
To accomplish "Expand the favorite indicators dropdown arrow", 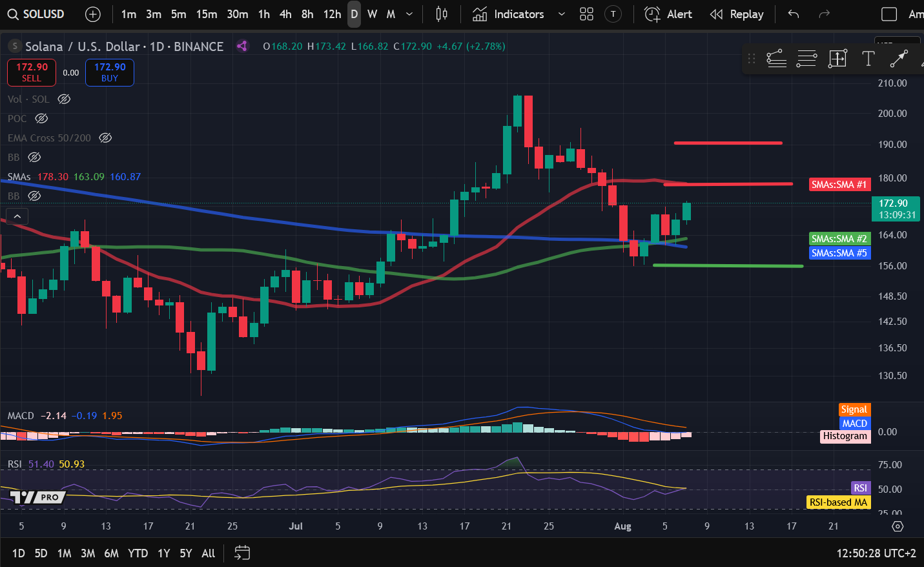I will 562,14.
